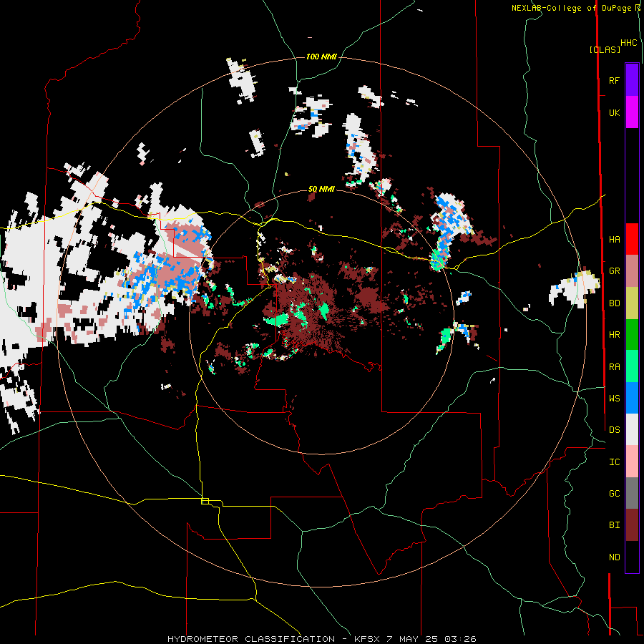Click the [CLAS] label
Image resolution: width=644 pixels, height=644 pixels.
[605, 49]
